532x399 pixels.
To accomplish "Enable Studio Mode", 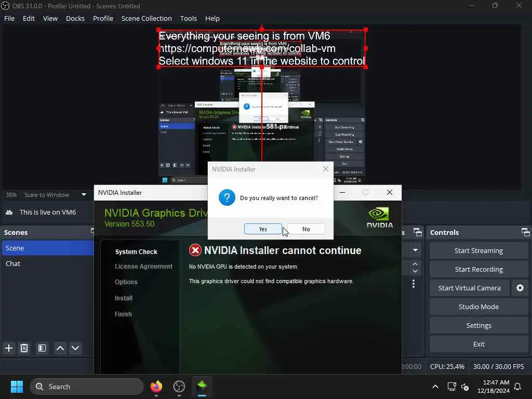I will tap(478, 307).
